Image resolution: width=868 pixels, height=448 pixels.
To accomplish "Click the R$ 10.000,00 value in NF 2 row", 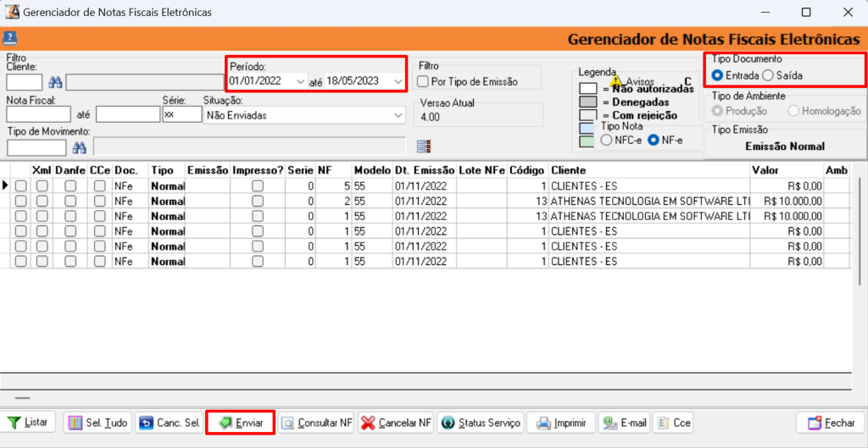I will [787, 202].
